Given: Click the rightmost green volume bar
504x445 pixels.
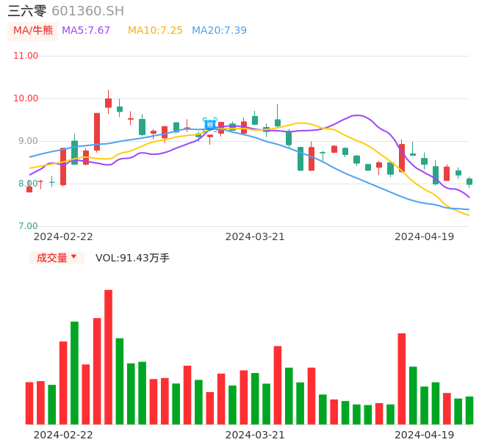Looking at the screenshot, I should tap(469, 410).
